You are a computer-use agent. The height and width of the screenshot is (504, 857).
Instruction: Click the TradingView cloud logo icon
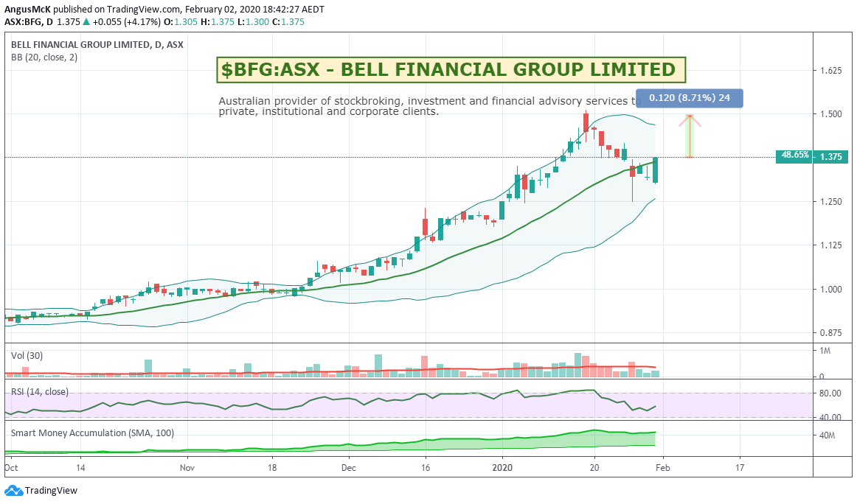[14, 490]
